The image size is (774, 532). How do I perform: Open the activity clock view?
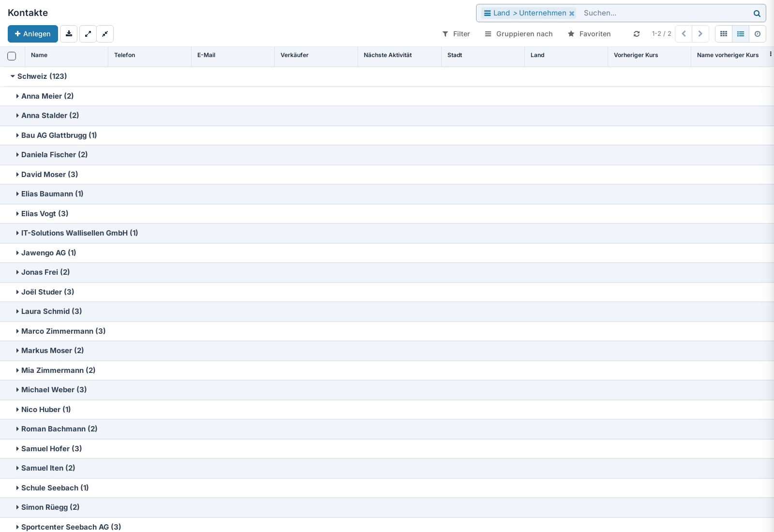[x=758, y=34]
